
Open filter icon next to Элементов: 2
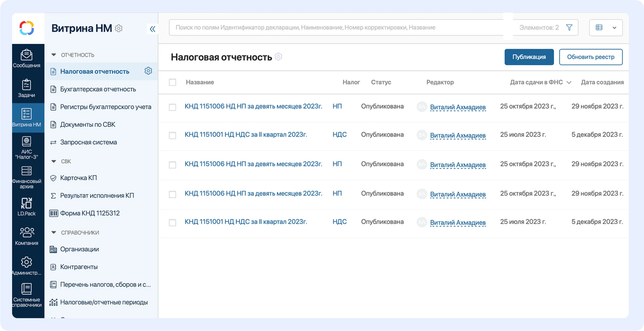pos(569,27)
